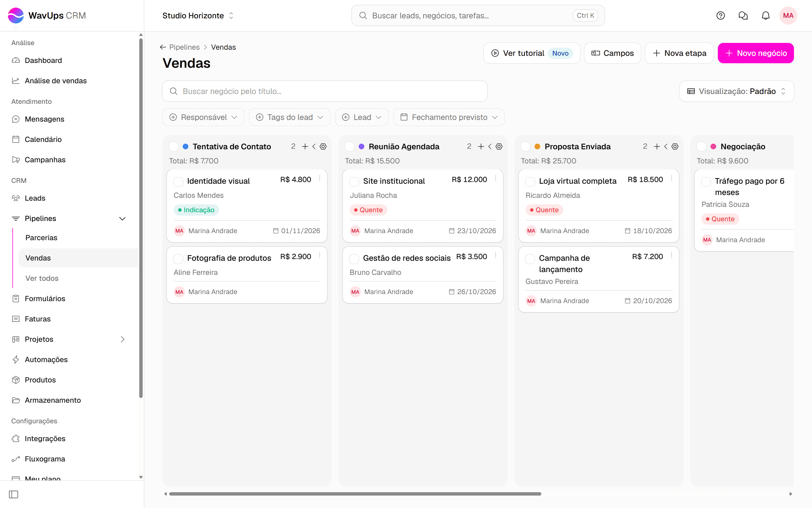Open the Studio Horizonte workspace switcher
The height and width of the screenshot is (508, 812).
(198, 16)
